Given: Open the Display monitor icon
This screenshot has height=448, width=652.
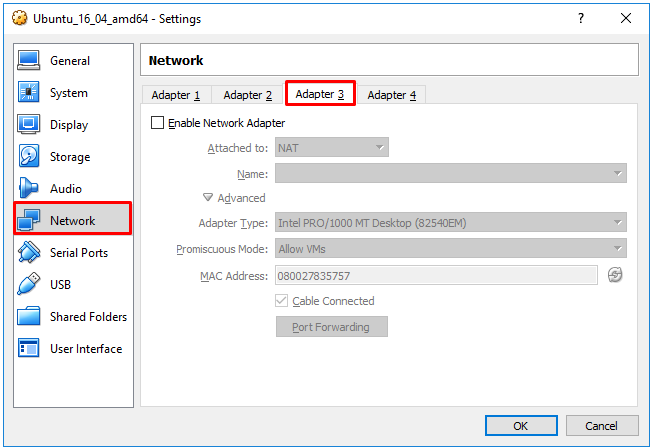Looking at the screenshot, I should [x=28, y=124].
